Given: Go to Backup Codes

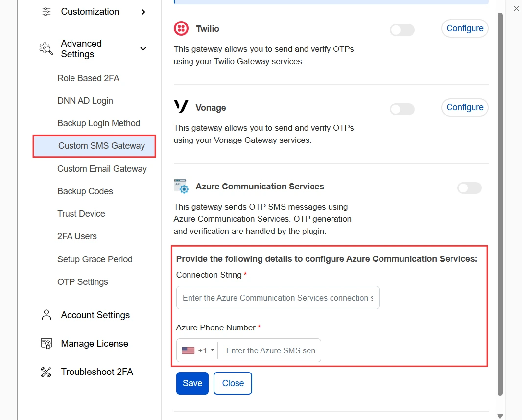Looking at the screenshot, I should point(85,191).
